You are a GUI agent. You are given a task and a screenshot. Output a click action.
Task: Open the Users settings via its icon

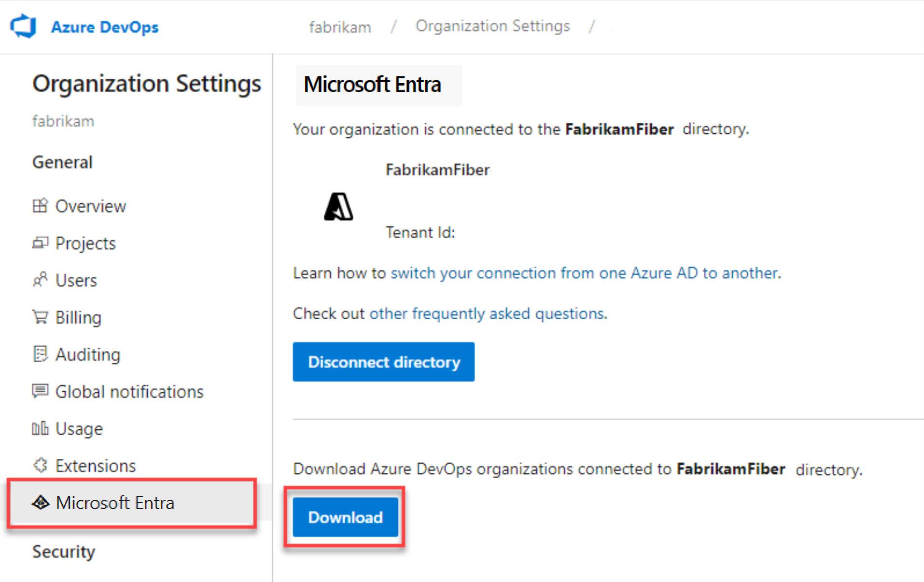[x=41, y=280]
